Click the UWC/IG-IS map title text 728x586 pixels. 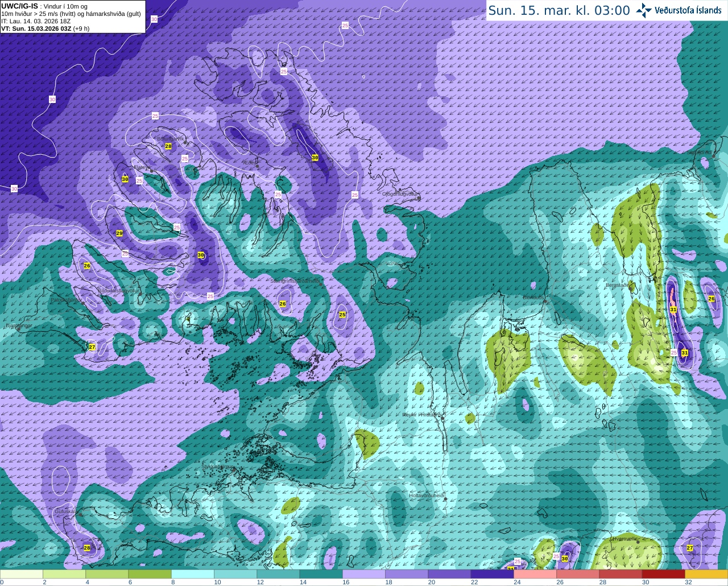click(x=20, y=6)
